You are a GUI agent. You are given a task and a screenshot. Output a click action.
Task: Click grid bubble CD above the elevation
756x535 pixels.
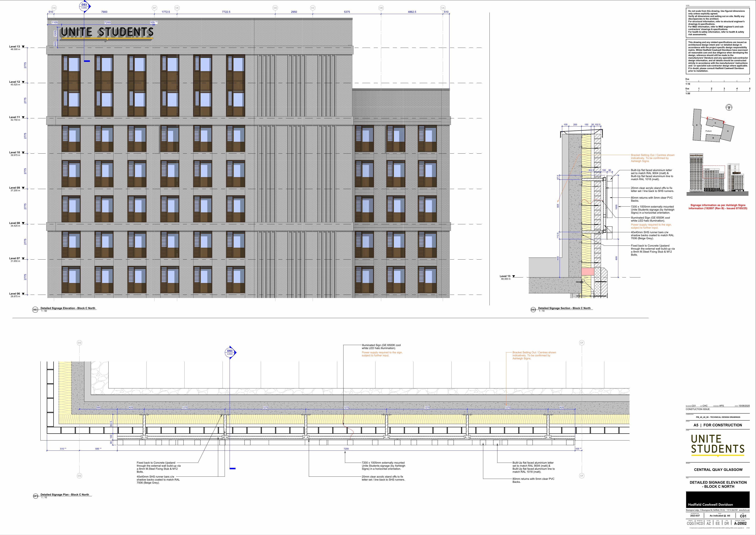(275, 8)
